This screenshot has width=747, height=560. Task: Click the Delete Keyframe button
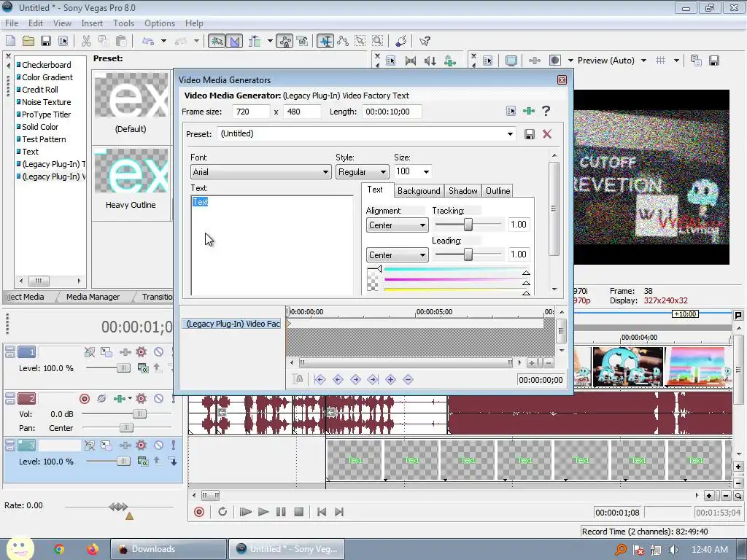[408, 379]
